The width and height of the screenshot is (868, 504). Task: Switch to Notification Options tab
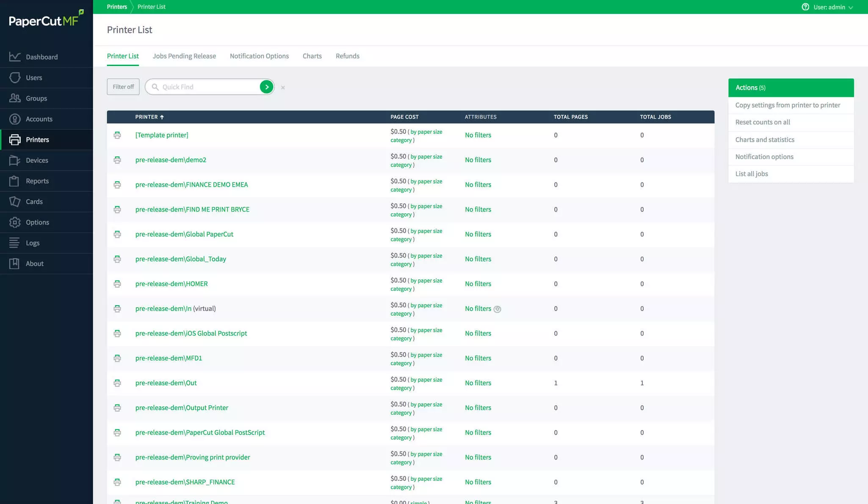click(259, 56)
